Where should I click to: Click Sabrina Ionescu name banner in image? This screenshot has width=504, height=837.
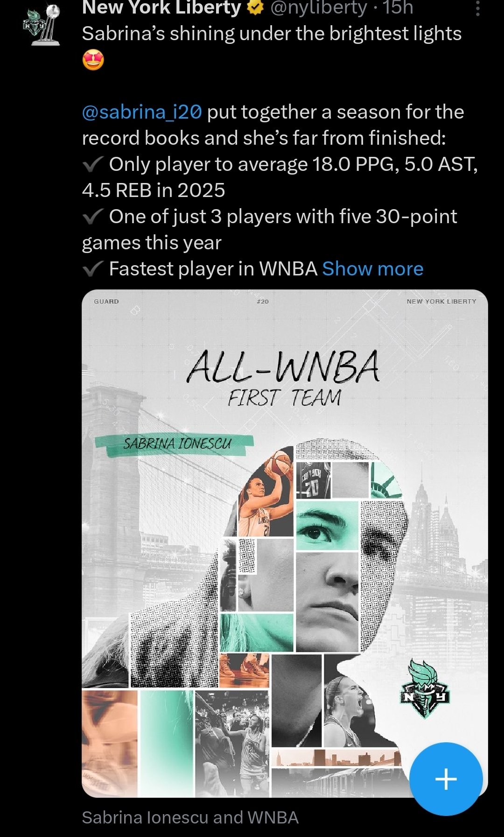coord(175,444)
